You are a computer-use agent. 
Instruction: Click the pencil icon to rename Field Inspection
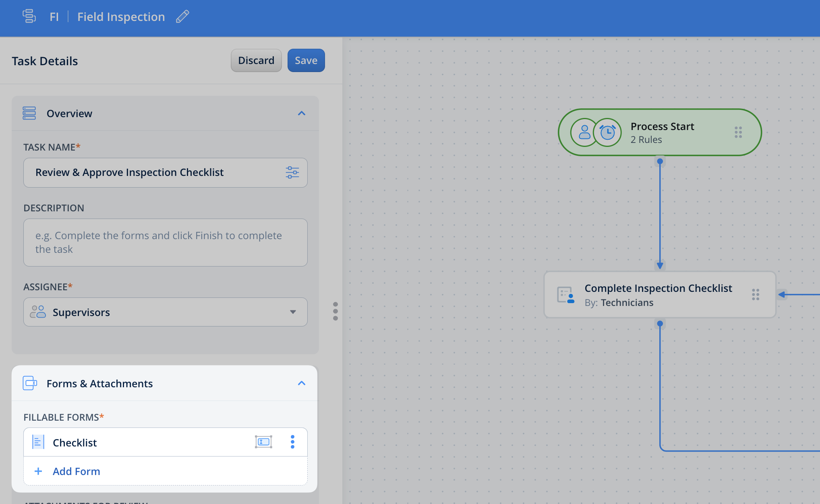click(x=182, y=17)
